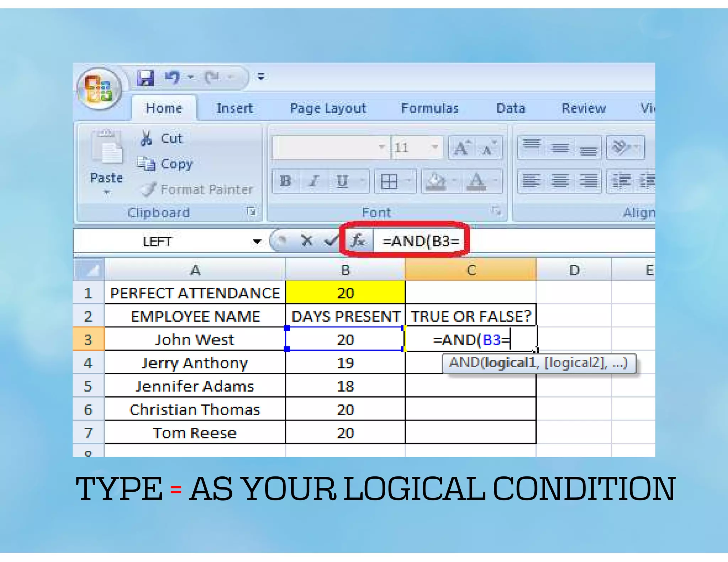Confirm formula with the checkmark Enter icon
The image size is (728, 562).
pos(331,241)
